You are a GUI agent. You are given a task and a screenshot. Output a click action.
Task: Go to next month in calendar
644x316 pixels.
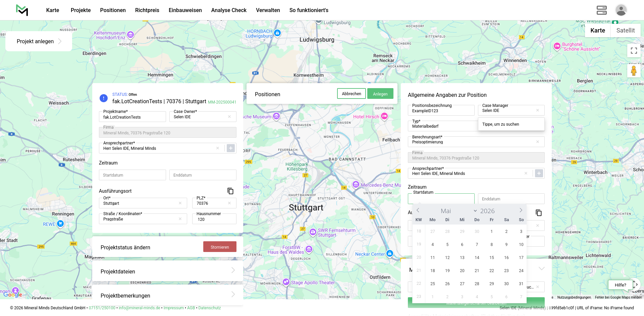tap(521, 210)
